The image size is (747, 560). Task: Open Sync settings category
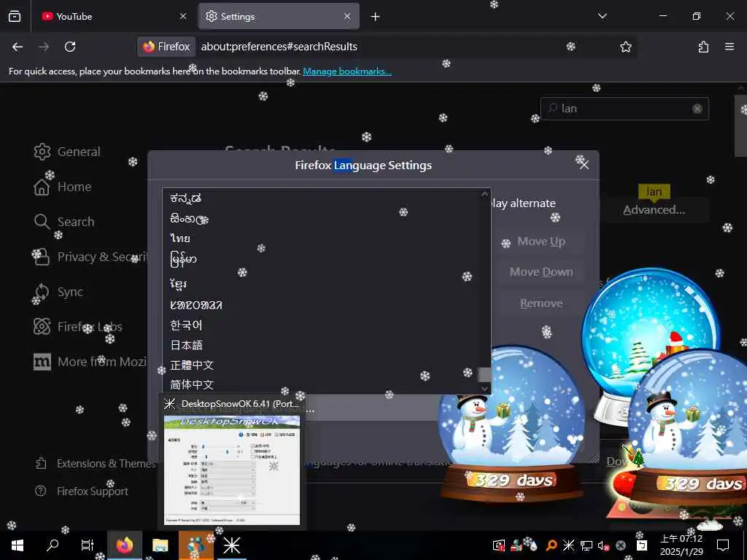58,292
